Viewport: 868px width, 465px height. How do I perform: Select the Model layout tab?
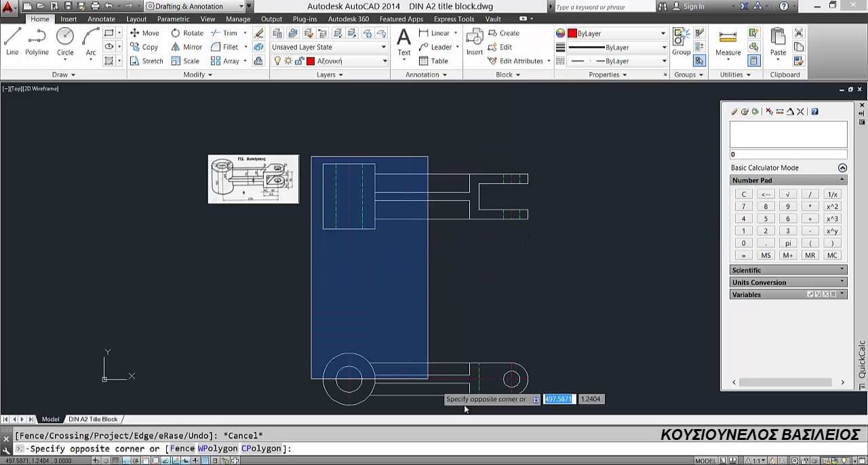click(50, 419)
